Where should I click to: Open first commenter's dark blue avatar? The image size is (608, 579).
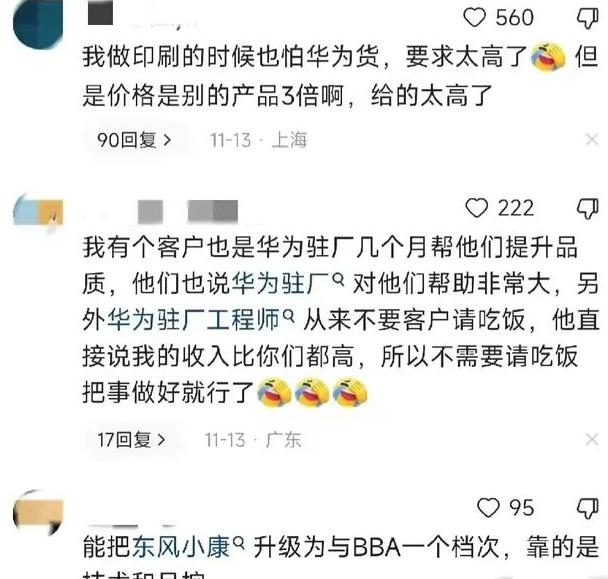38,24
